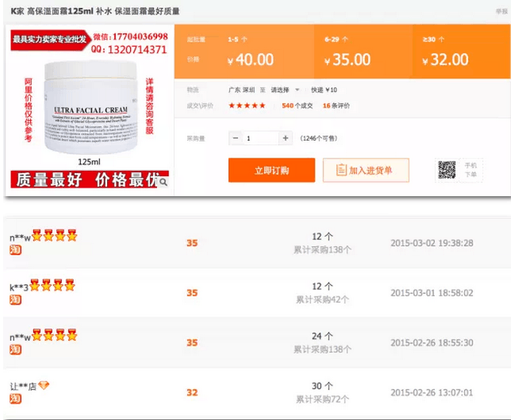This screenshot has height=420, width=511.
Task: Click the 广东 深圳 origin location text
Action: point(242,90)
